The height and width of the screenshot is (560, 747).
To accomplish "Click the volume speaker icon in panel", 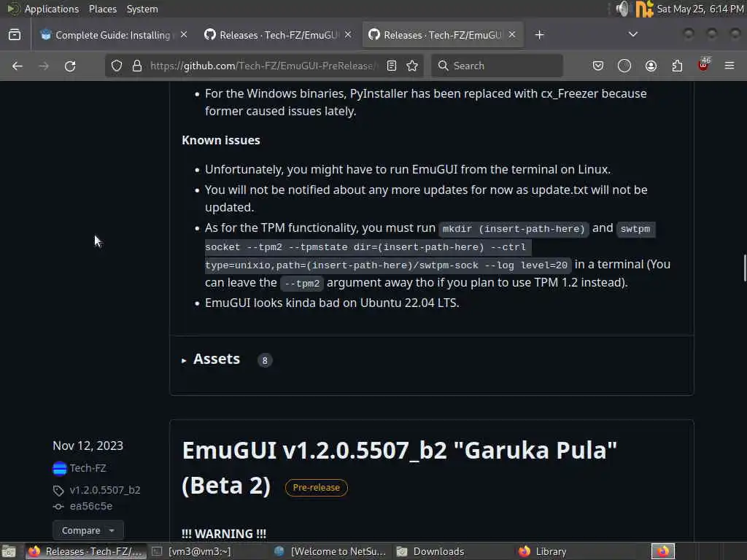I will pos(622,9).
